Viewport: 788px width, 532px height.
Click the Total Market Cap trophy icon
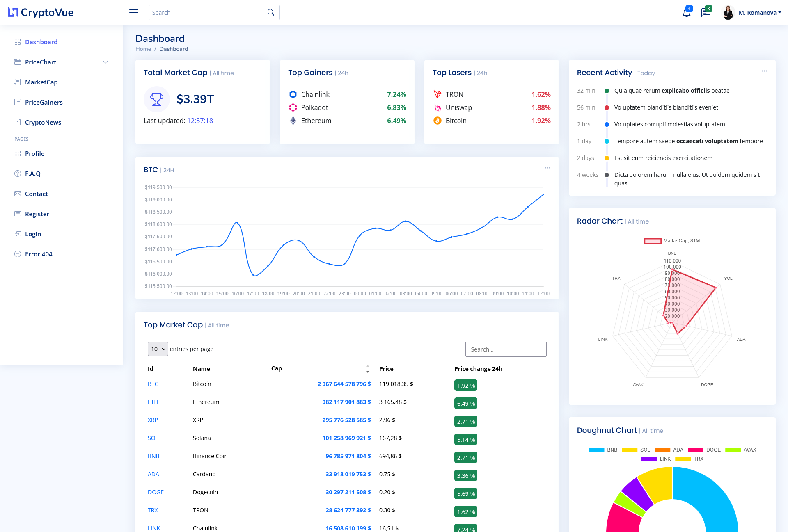[x=157, y=99]
